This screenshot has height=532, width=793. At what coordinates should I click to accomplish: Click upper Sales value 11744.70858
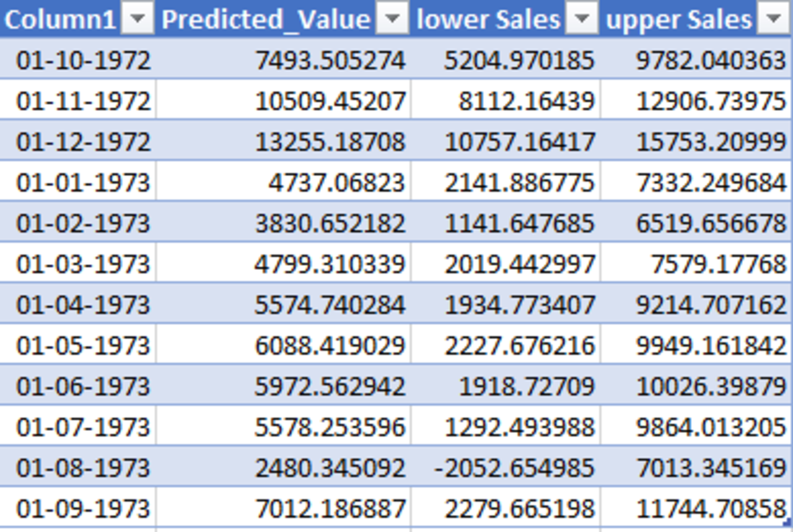[711, 509]
